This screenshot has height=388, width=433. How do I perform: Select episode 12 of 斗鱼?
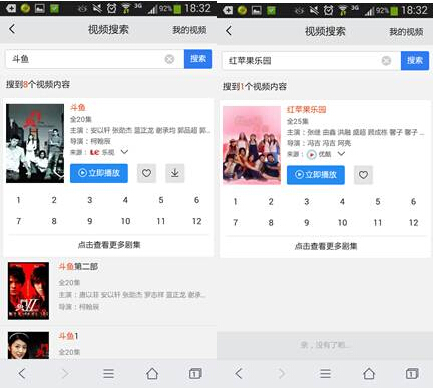pos(196,221)
